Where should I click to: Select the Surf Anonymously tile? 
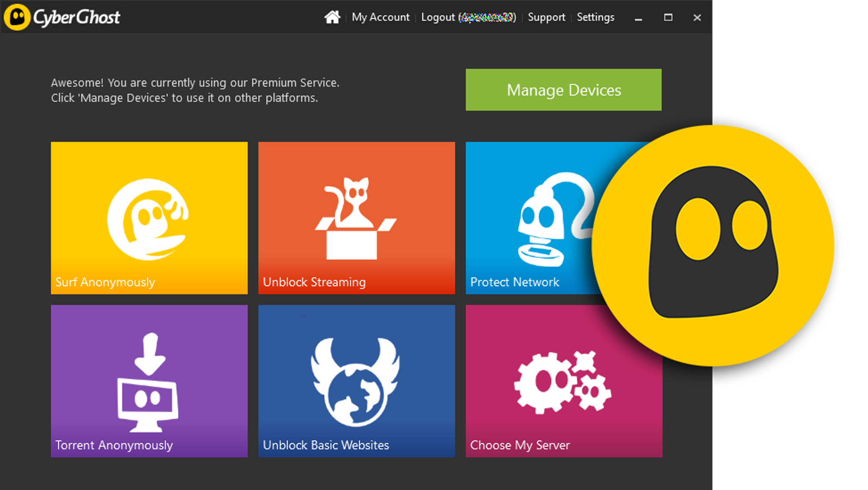[x=149, y=218]
